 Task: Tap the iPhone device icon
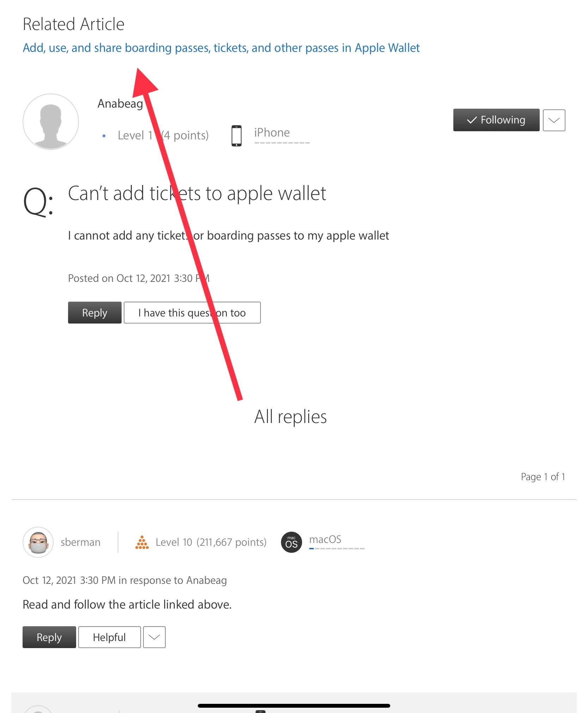237,136
